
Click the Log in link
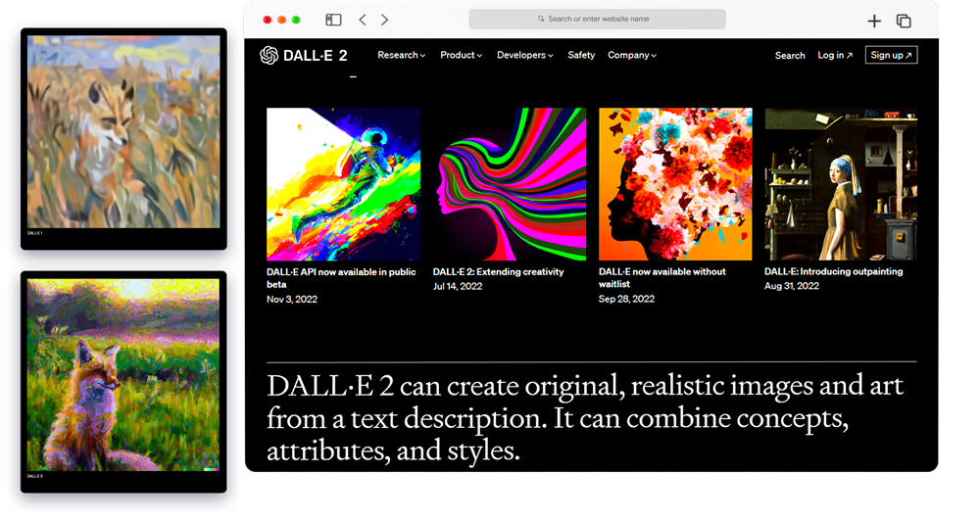[835, 55]
